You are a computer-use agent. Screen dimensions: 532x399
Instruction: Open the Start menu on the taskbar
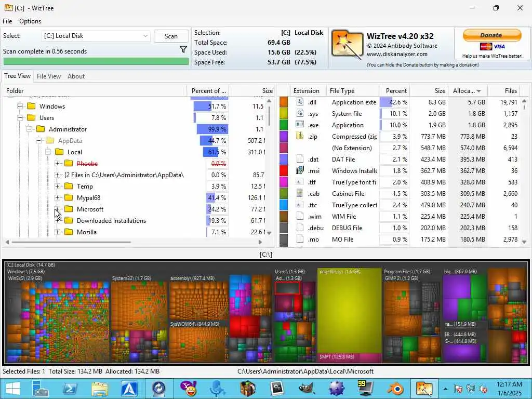coord(13,389)
